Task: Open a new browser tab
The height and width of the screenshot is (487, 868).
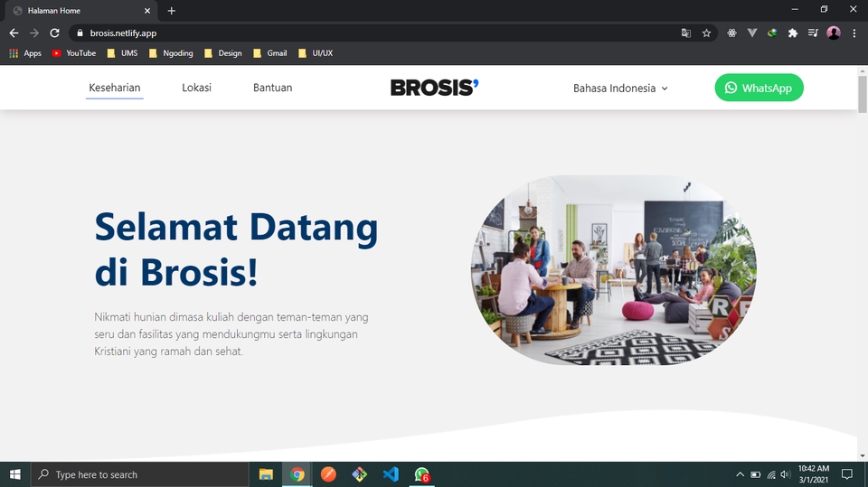Action: point(171,11)
